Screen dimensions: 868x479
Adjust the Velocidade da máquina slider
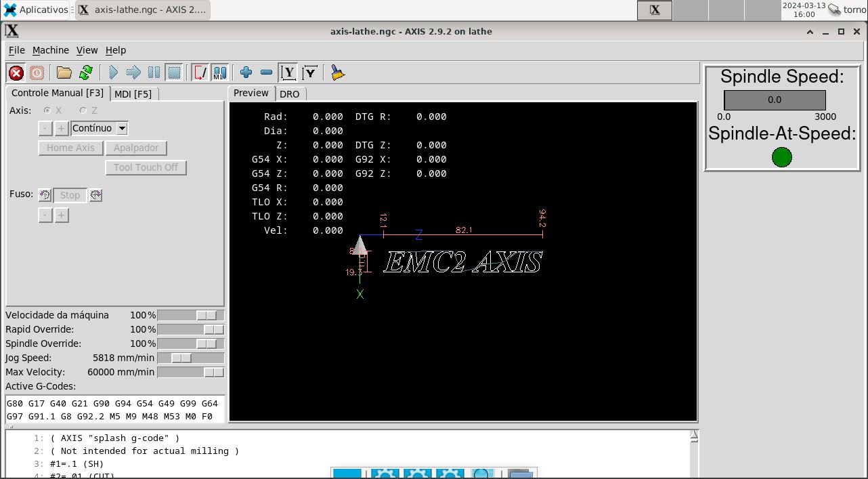[x=190, y=315]
